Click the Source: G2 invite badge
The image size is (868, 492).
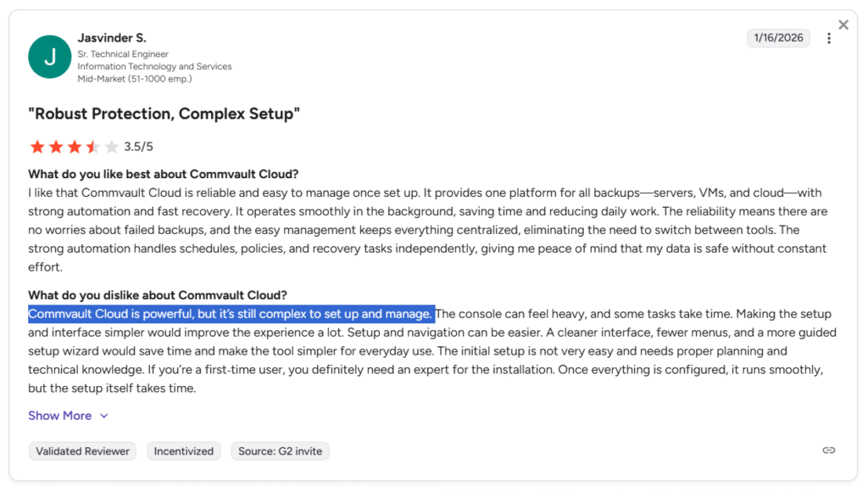pyautogui.click(x=280, y=451)
